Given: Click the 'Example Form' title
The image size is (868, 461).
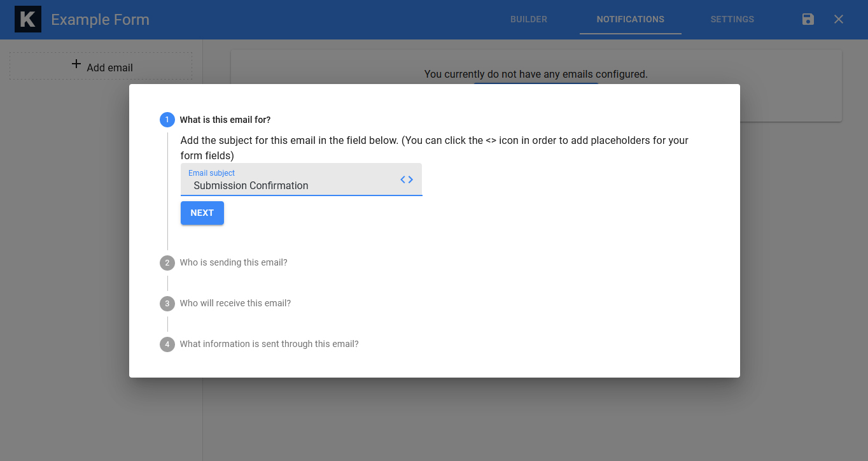Looking at the screenshot, I should 101,20.
